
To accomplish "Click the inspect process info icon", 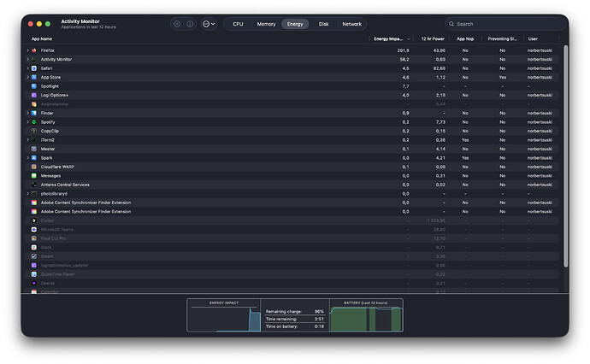I will point(190,24).
